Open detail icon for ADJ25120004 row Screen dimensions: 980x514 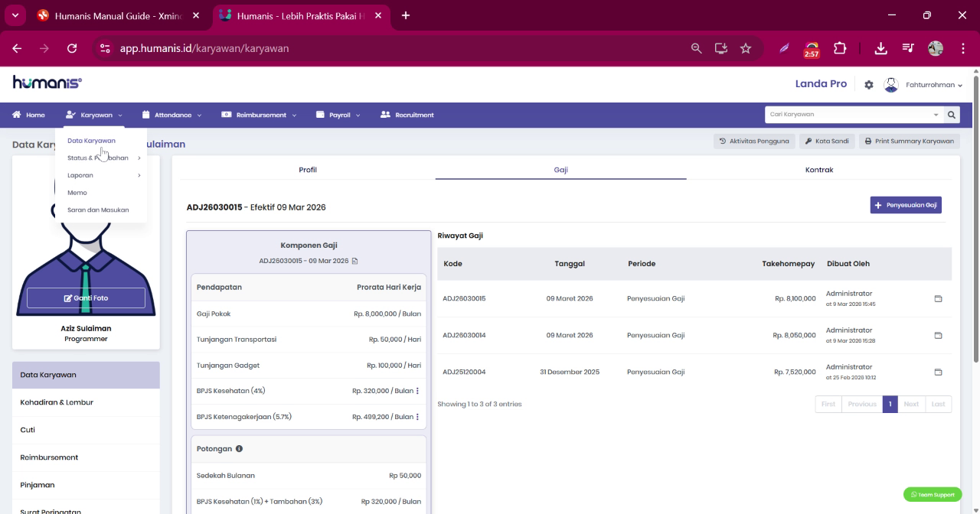coord(938,372)
